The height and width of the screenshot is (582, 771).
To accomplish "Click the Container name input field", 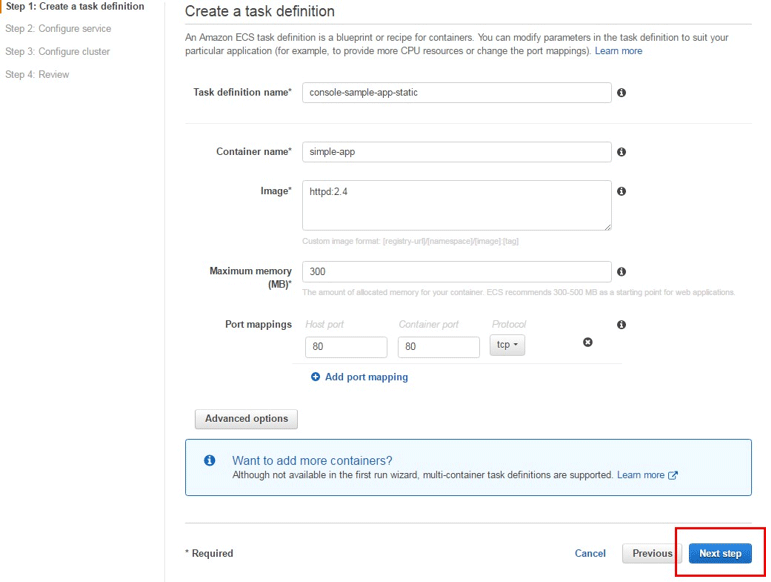I will 457,152.
